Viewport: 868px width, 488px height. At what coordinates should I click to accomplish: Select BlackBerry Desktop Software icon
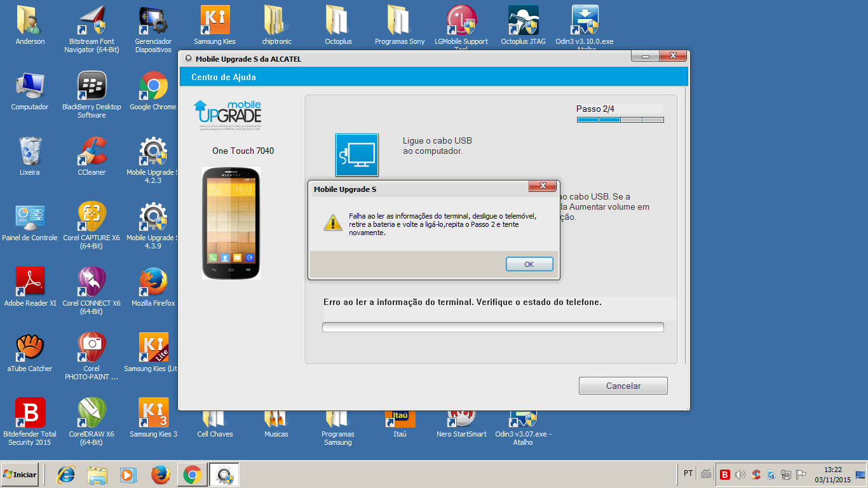click(92, 95)
